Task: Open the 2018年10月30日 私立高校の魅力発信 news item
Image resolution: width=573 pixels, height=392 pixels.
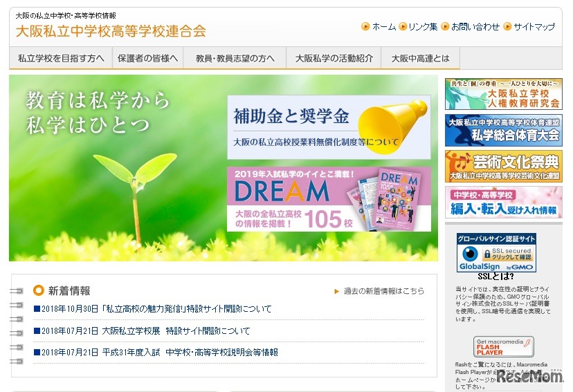Action: coord(156,309)
